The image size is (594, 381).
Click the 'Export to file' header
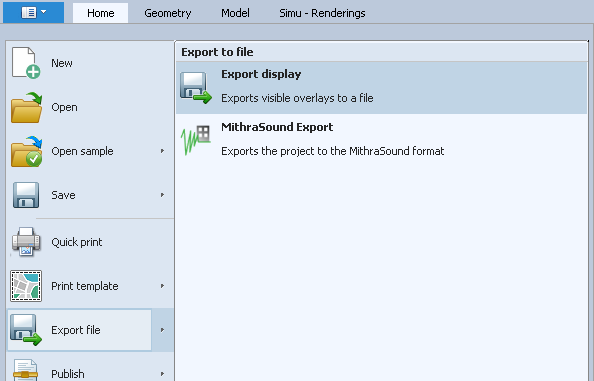point(217,52)
